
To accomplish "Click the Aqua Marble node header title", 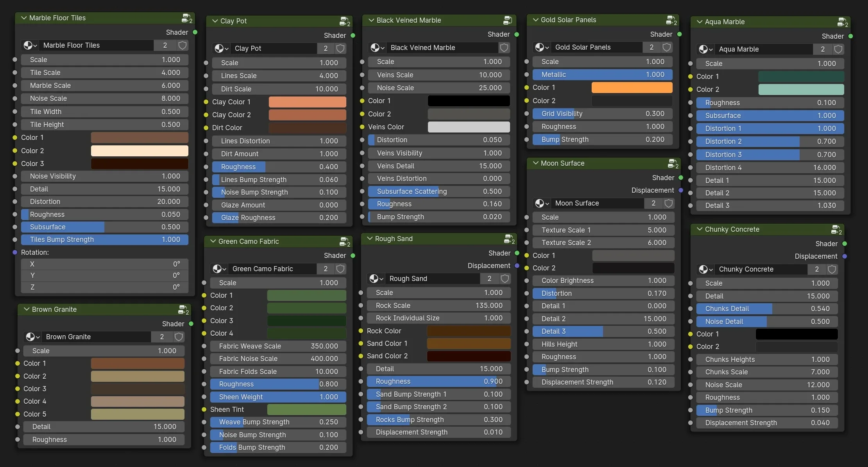I will pos(725,22).
